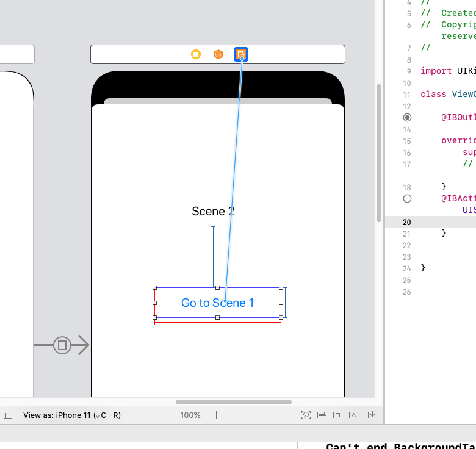Select the segue arrow between scenes
The height and width of the screenshot is (449, 476).
pos(62,345)
